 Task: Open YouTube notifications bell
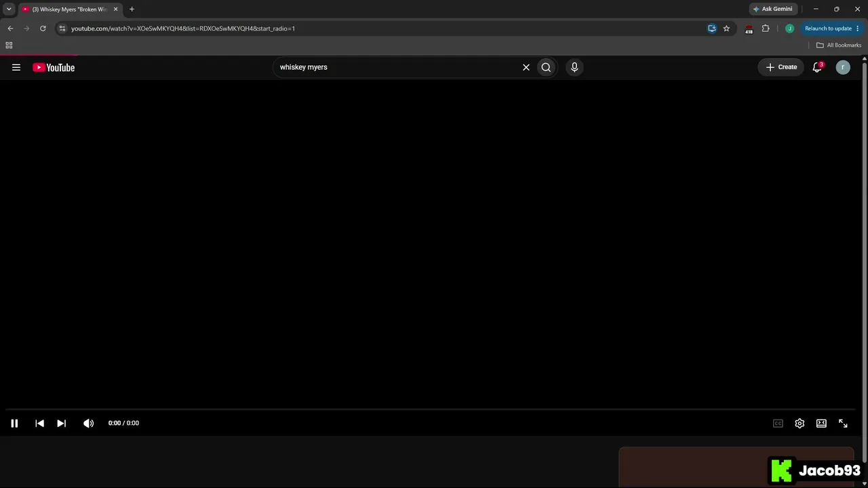[817, 67]
